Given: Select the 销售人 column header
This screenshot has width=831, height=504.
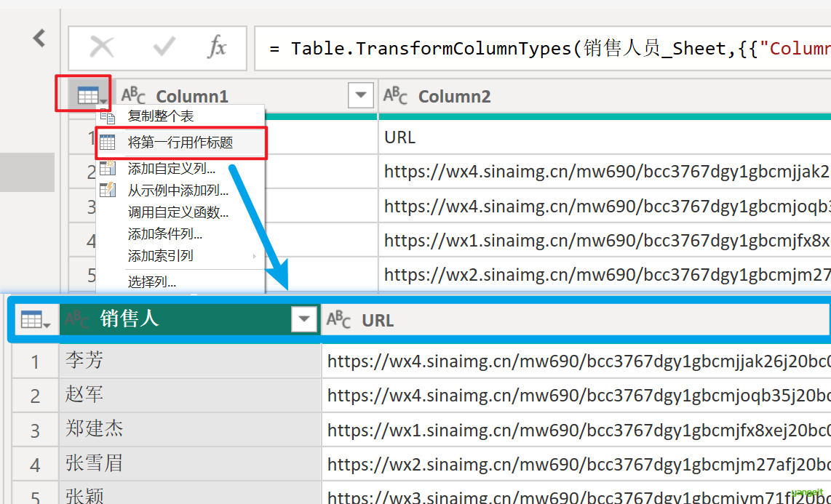Looking at the screenshot, I should pyautogui.click(x=175, y=319).
